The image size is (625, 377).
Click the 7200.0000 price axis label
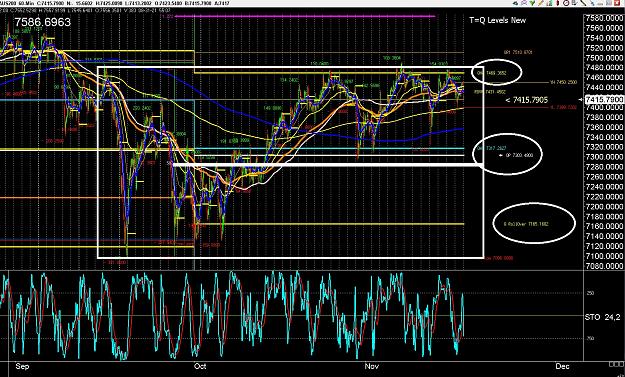pyautogui.click(x=604, y=207)
